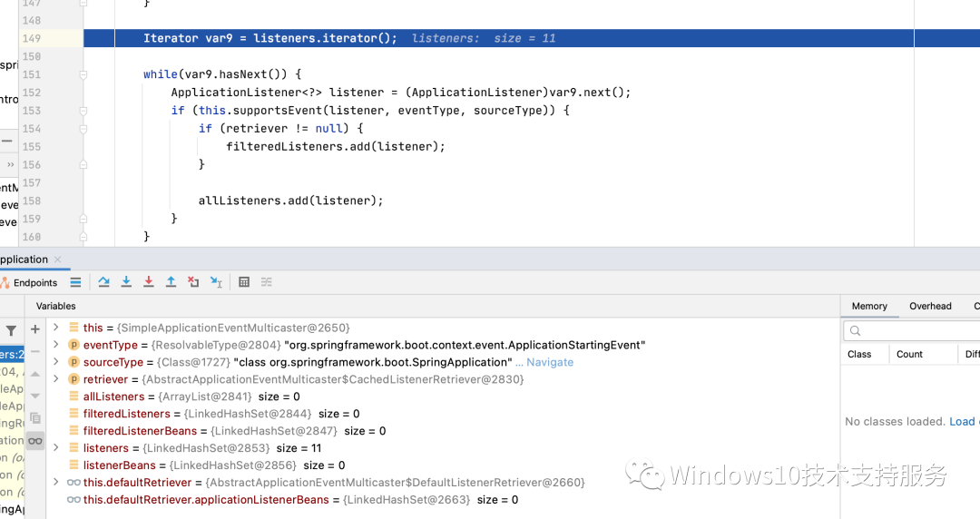Click the sourceType parameter icon
This screenshot has height=519, width=980.
[73, 362]
